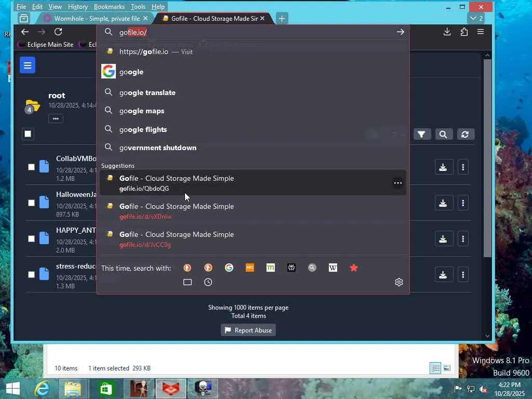This screenshot has height=399, width=532.
Task: Open the browser hamburger application menu
Action: [x=481, y=32]
